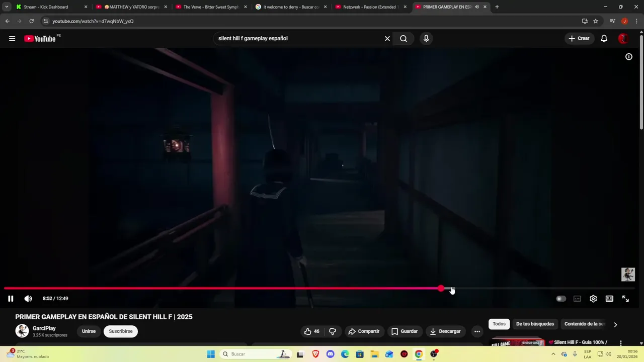
Task: Switch to Netzwerk - Passion tab
Action: [370, 7]
